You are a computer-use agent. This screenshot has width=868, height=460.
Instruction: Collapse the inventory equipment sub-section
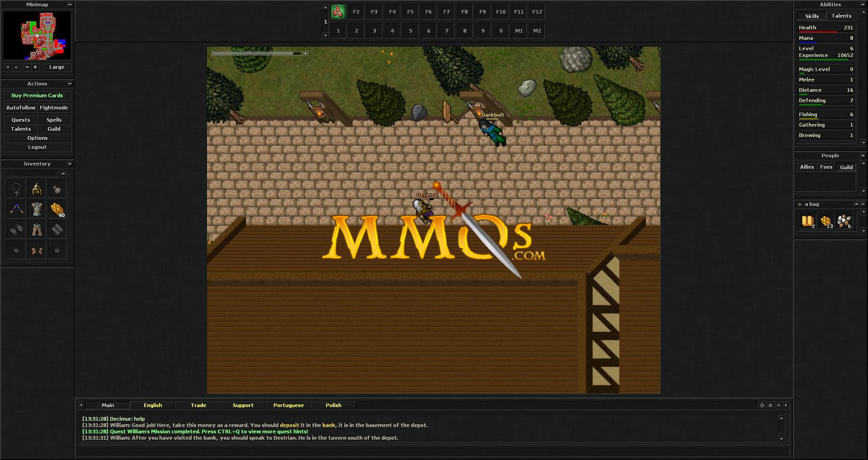(x=63, y=174)
